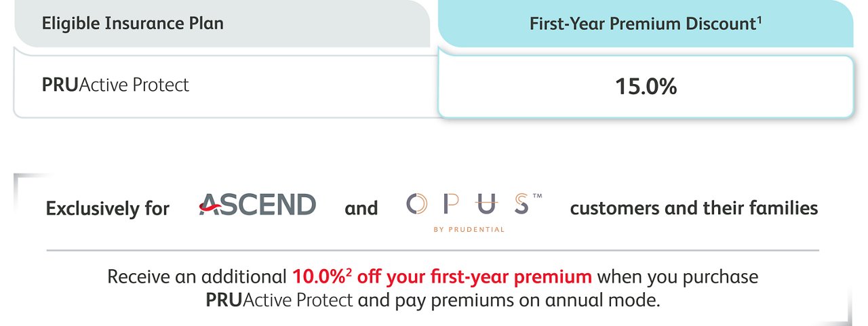This screenshot has width=868, height=326.
Task: Select the 'First-Year Premium Discount' column header
Action: tap(646, 24)
